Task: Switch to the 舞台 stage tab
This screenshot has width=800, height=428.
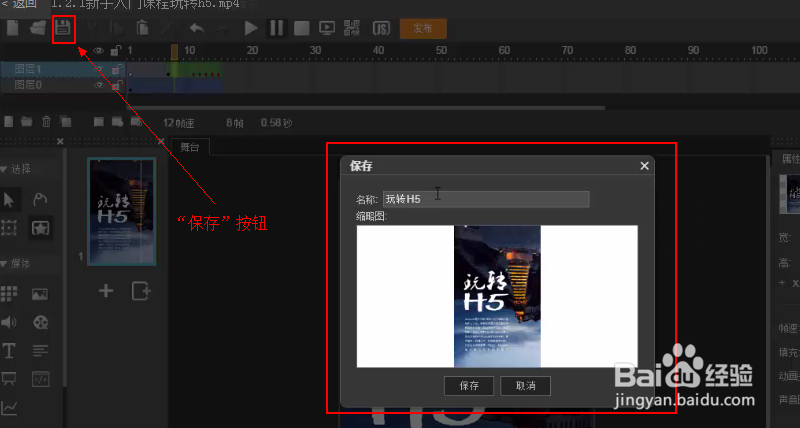Action: point(190,147)
